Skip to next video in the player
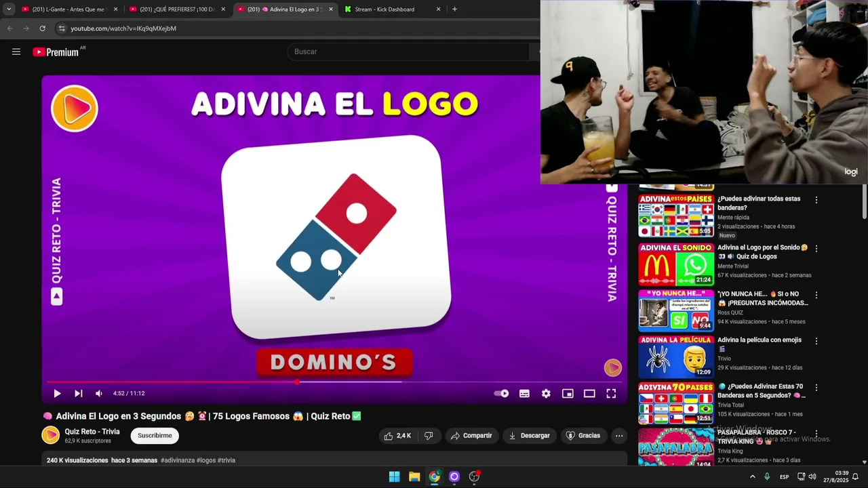868x488 pixels. [x=78, y=393]
